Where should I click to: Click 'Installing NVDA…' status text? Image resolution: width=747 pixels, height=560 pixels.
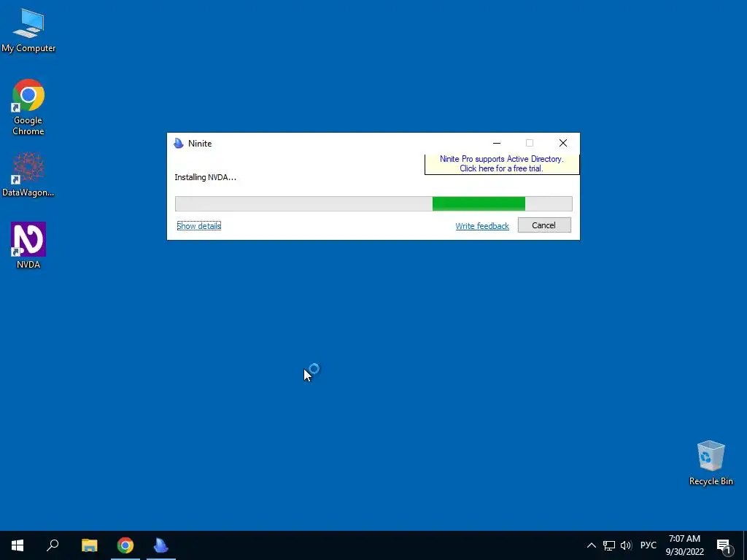pos(205,177)
